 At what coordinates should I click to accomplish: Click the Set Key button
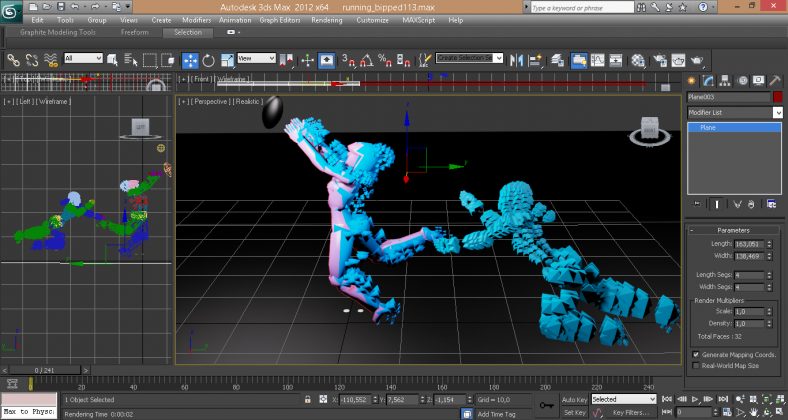pos(574,412)
